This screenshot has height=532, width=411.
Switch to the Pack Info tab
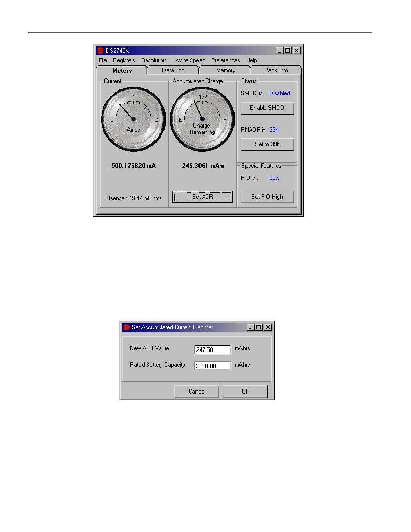[276, 70]
